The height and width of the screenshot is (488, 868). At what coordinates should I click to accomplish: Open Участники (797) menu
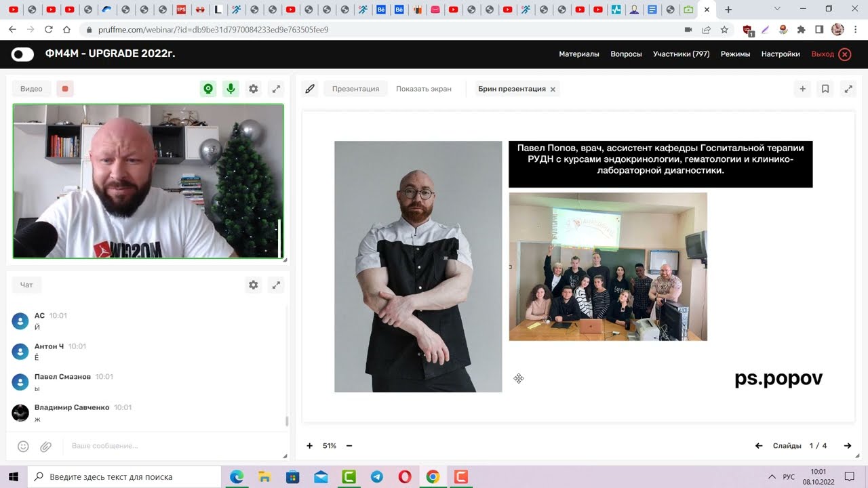[x=681, y=54]
